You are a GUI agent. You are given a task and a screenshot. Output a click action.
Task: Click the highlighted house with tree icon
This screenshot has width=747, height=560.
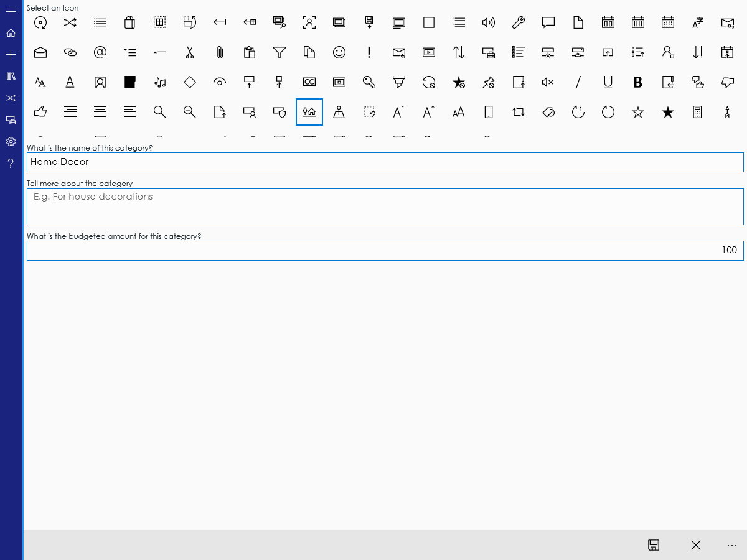click(309, 112)
